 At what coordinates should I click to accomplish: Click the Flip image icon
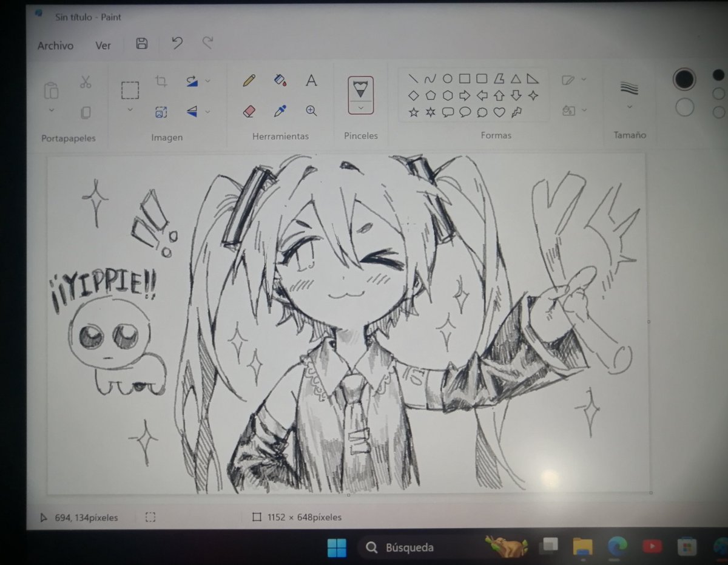click(192, 111)
